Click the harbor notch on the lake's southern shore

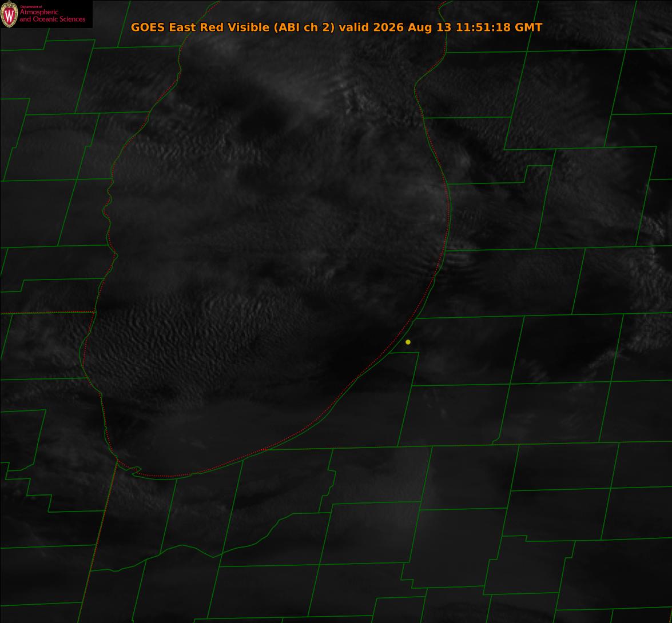click(x=136, y=470)
